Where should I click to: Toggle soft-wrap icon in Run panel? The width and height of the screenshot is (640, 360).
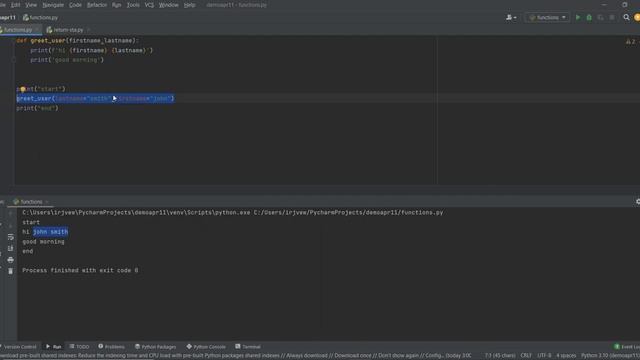(x=11, y=237)
